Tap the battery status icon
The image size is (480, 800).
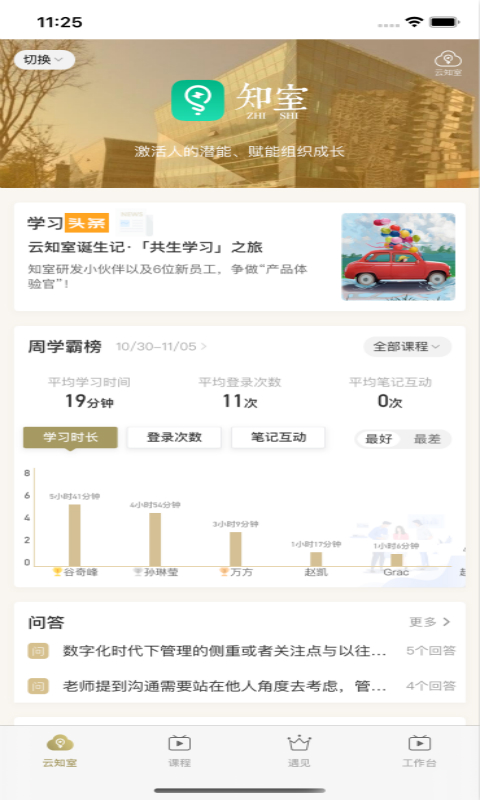click(x=445, y=22)
